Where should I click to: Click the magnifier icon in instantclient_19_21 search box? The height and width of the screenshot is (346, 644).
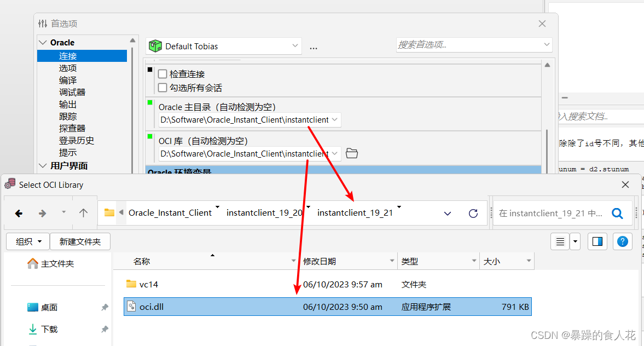pyautogui.click(x=617, y=213)
